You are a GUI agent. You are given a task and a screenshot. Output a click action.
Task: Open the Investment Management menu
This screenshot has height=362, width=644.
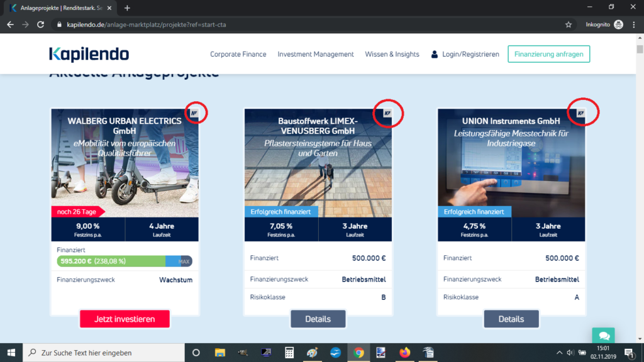pyautogui.click(x=316, y=54)
